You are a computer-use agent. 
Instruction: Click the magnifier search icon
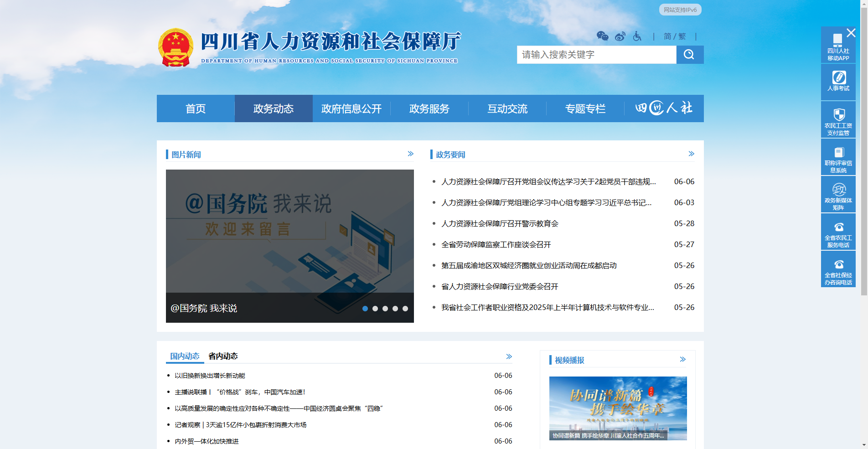689,55
